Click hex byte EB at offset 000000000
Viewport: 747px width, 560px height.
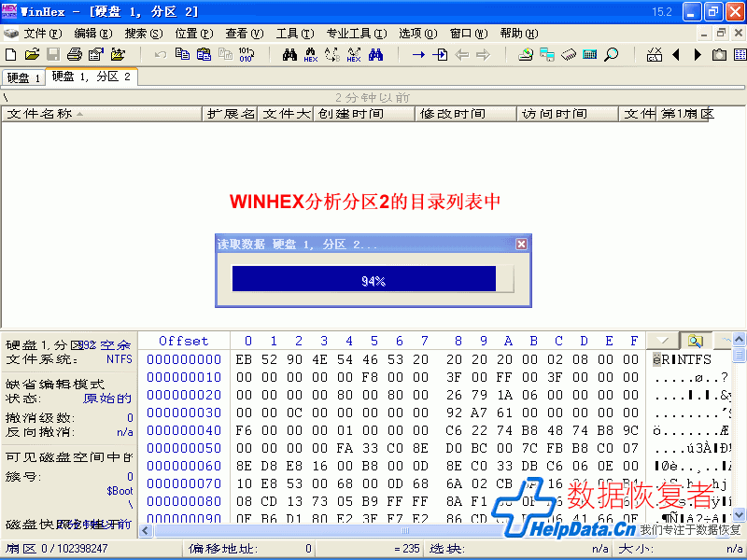[x=244, y=359]
